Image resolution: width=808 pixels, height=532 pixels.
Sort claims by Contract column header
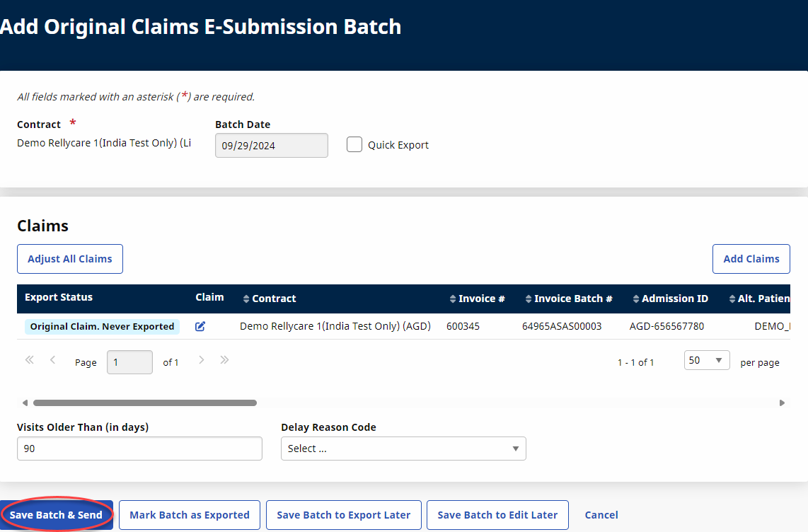tap(270, 299)
